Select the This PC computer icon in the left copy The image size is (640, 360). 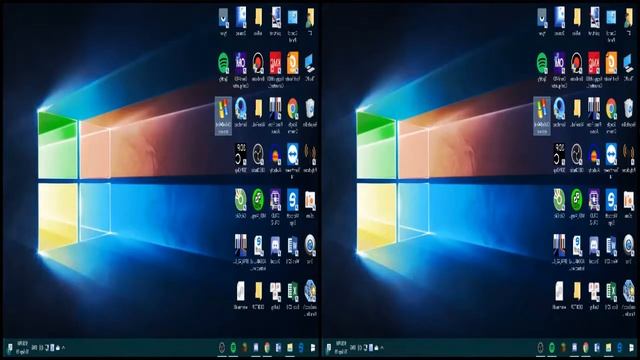point(310,63)
